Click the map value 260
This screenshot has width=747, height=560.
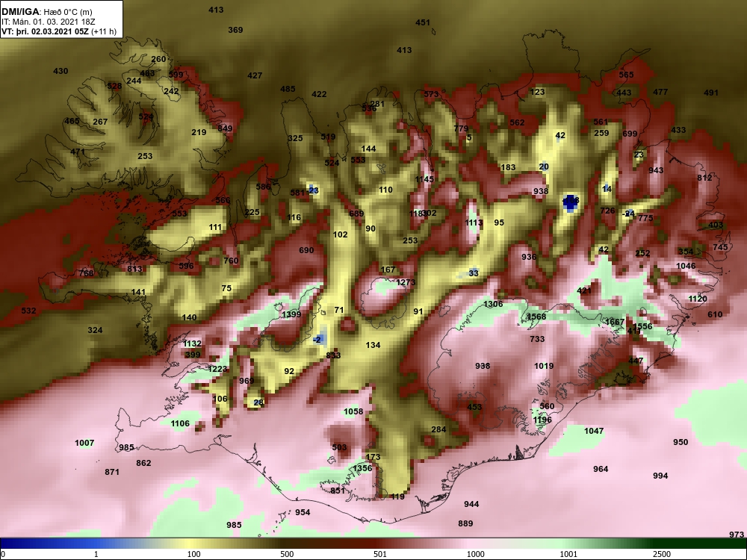click(x=158, y=59)
